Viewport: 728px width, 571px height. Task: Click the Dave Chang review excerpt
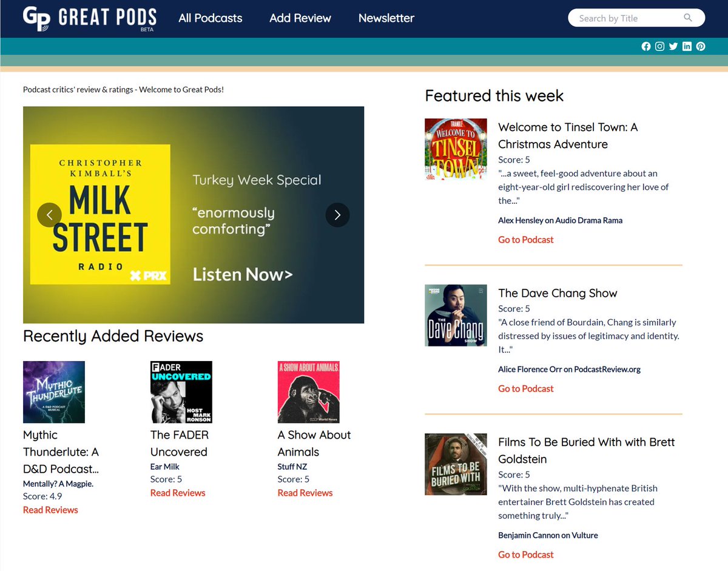coord(588,336)
